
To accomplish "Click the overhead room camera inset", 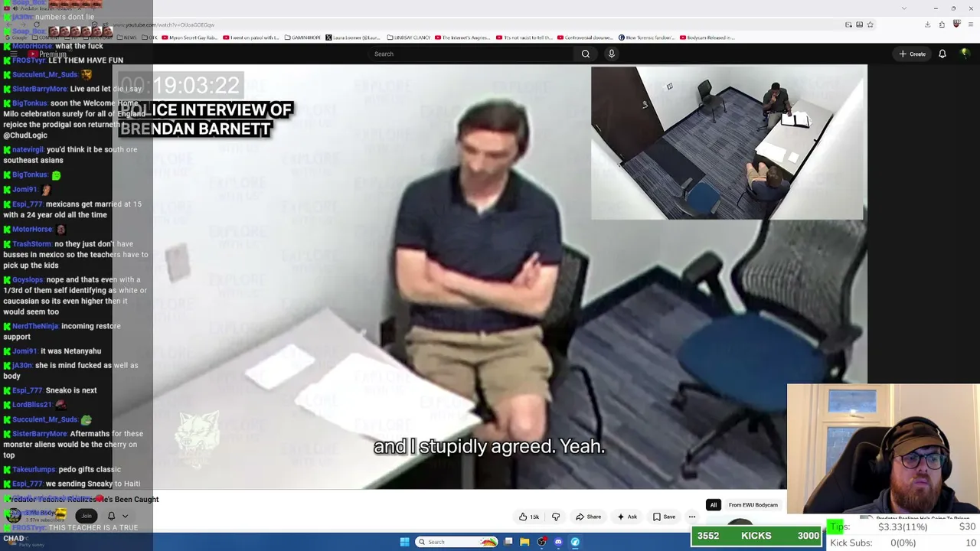I will point(727,143).
